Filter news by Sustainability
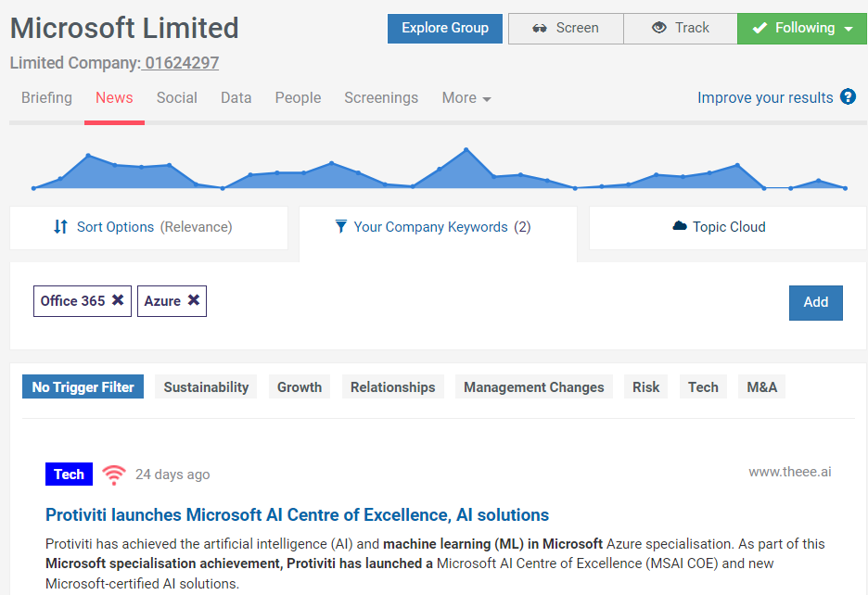This screenshot has height=595, width=868. point(206,386)
